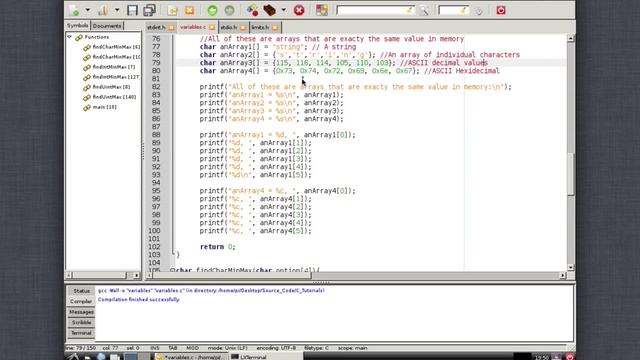Viewport: 640px width, 360px height.
Task: Collapse the Functions tree node
Action: tap(70, 37)
